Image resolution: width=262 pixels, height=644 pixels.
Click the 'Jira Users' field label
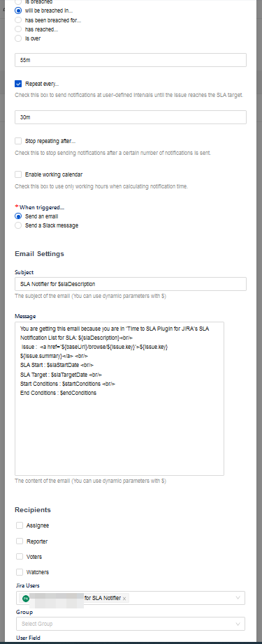pyautogui.click(x=28, y=585)
